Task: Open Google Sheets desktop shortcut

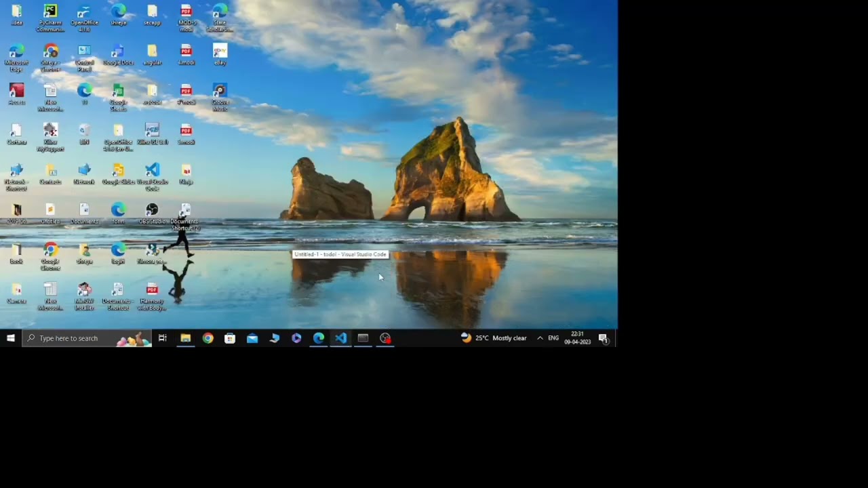Action: click(118, 98)
